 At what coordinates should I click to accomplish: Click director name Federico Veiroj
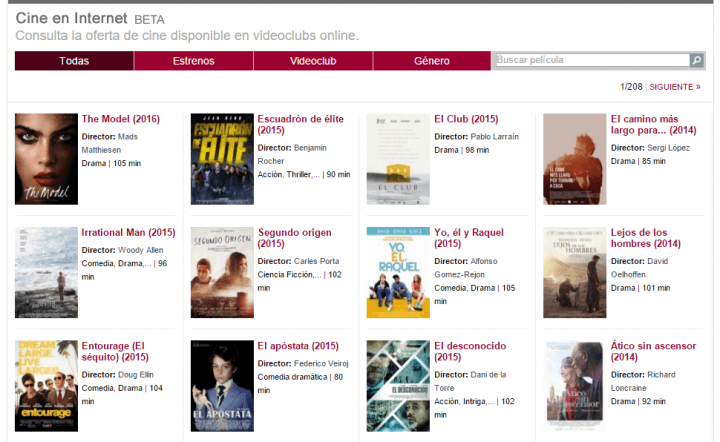click(321, 364)
